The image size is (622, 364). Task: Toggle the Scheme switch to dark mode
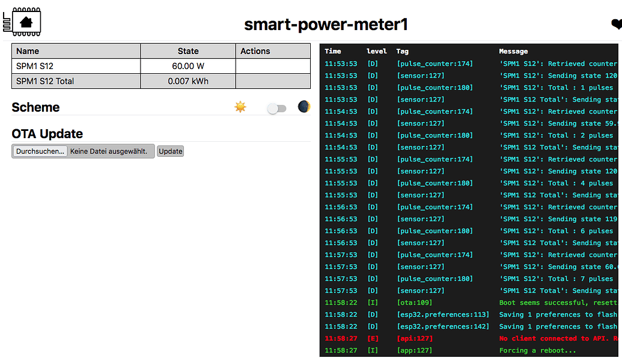(x=277, y=107)
